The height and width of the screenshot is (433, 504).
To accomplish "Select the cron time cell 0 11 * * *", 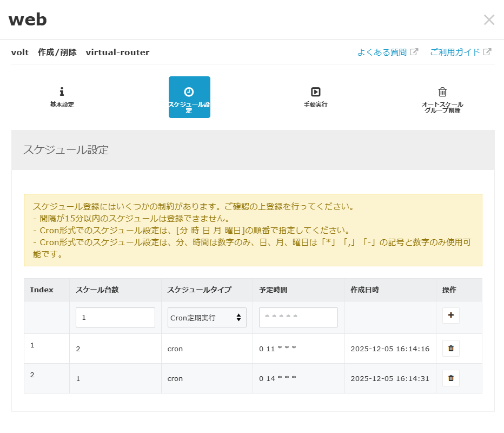I will click(x=277, y=349).
